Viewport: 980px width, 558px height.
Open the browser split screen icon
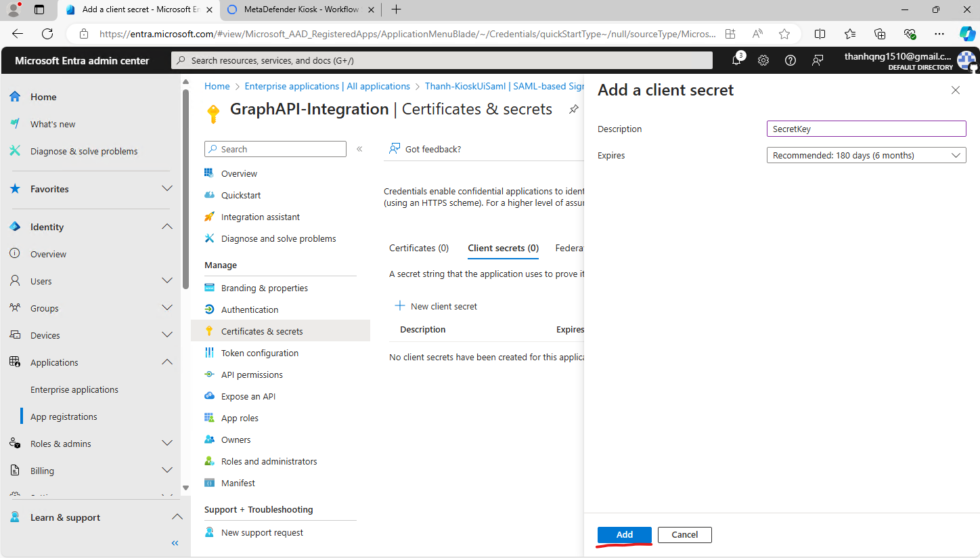tap(820, 34)
